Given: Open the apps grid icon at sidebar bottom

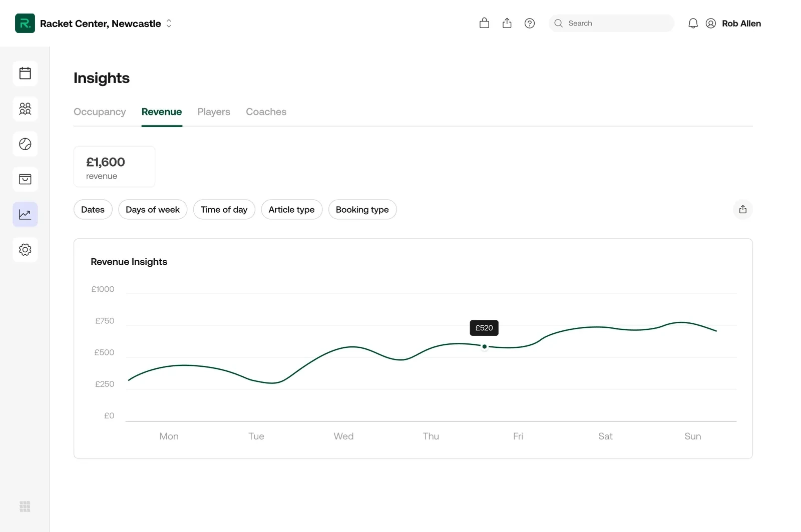Looking at the screenshot, I should tap(25, 506).
